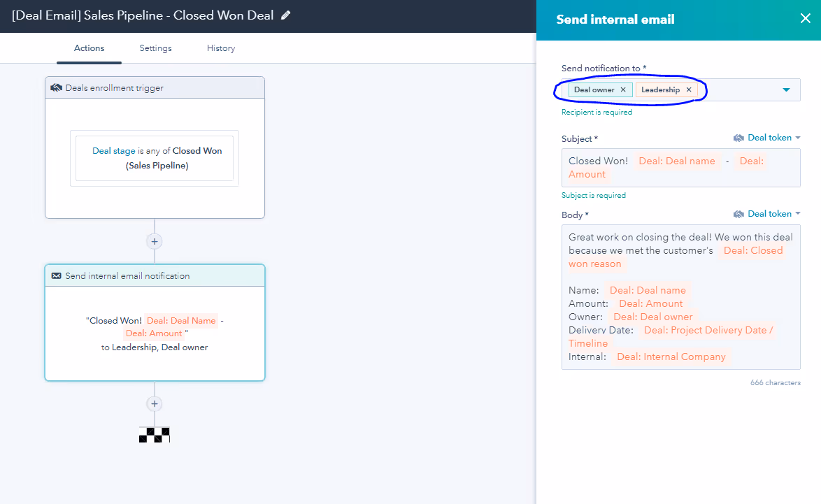Click the envelope icon on email notification action
Viewport: 821px width, 504px height.
click(57, 275)
